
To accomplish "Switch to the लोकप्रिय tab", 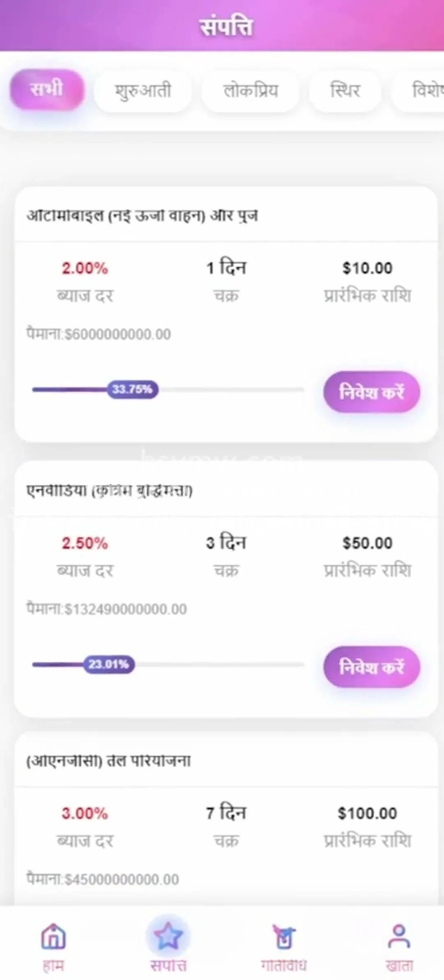I will point(250,91).
